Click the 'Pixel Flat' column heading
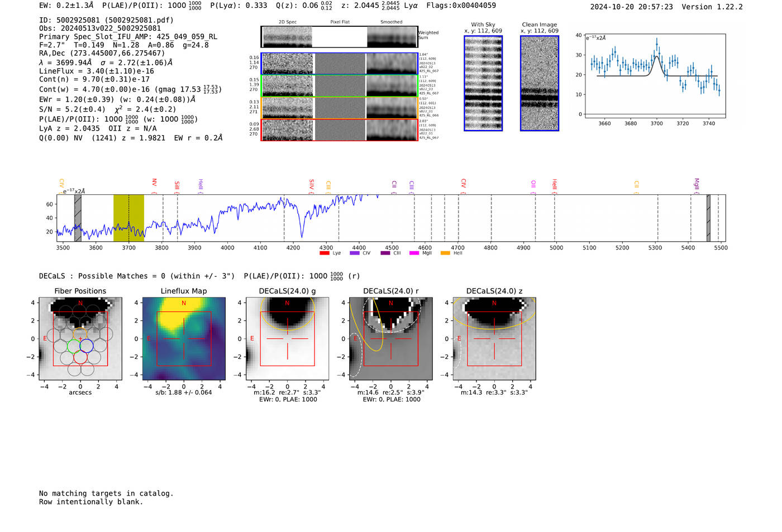 coord(340,22)
